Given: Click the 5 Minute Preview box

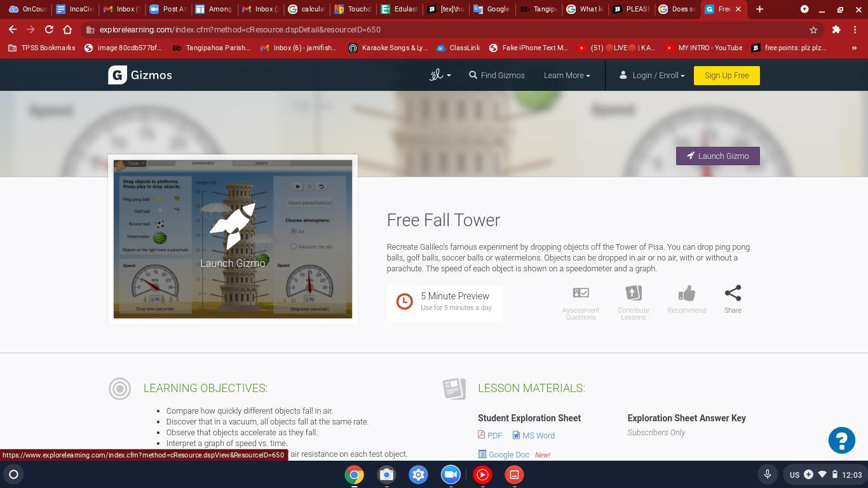Looking at the screenshot, I should pyautogui.click(x=444, y=302).
